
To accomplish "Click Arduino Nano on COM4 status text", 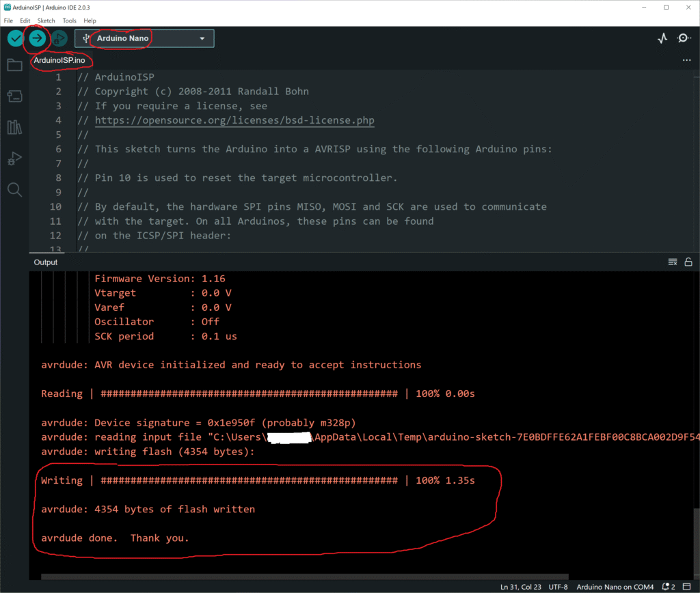I will (615, 587).
